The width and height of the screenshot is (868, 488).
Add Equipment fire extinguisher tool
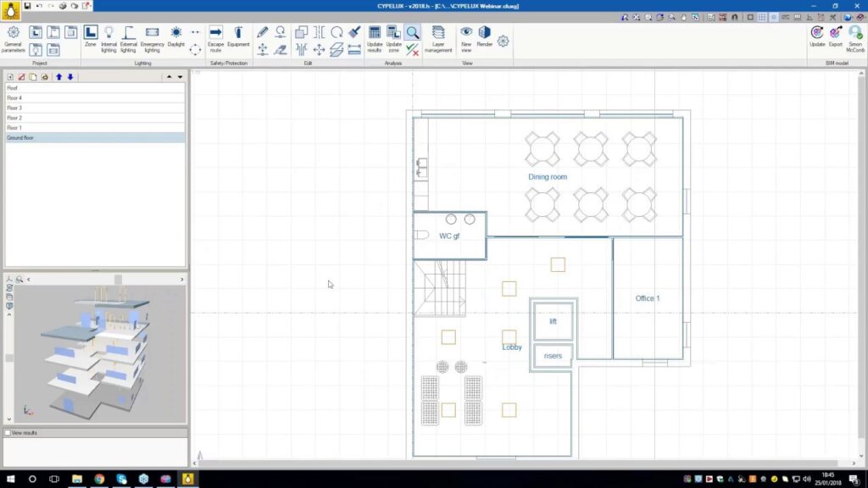[x=238, y=37]
